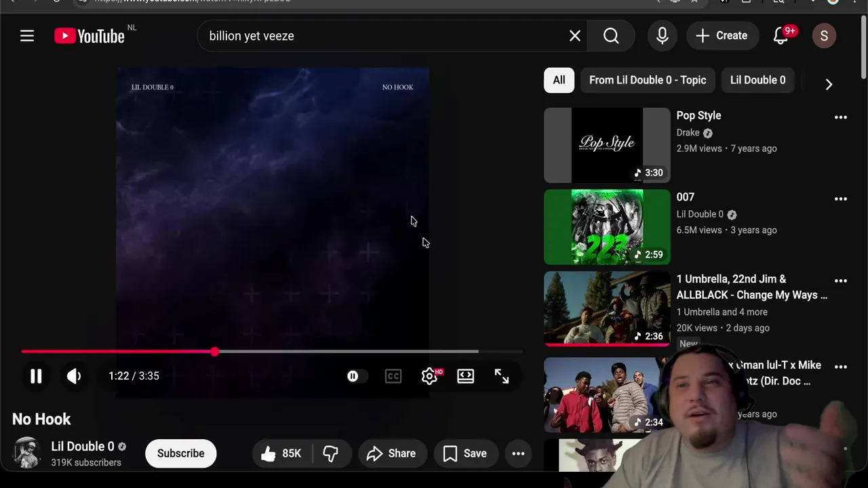The image size is (868, 488).
Task: Open the account avatar menu
Action: click(x=824, y=36)
